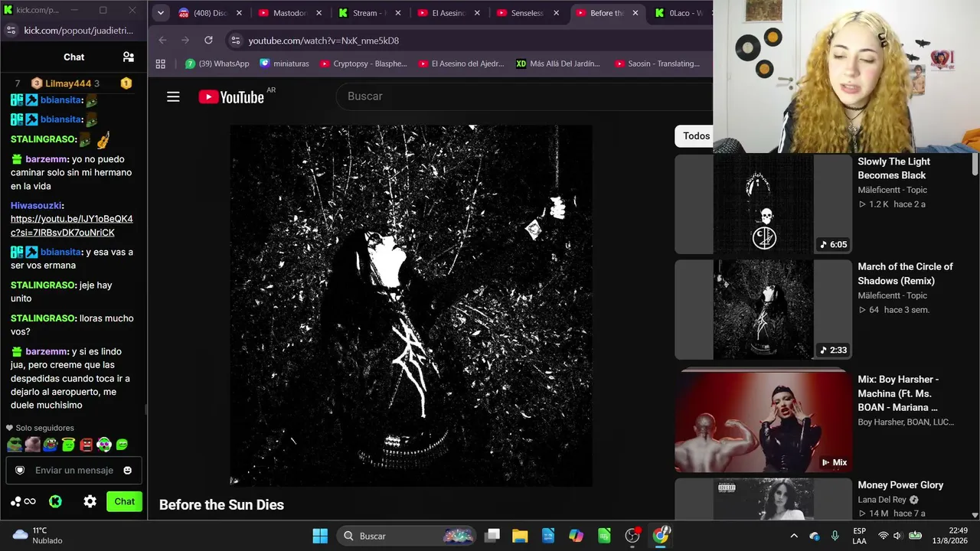Open channel points icon in Kick chat

pos(23,501)
